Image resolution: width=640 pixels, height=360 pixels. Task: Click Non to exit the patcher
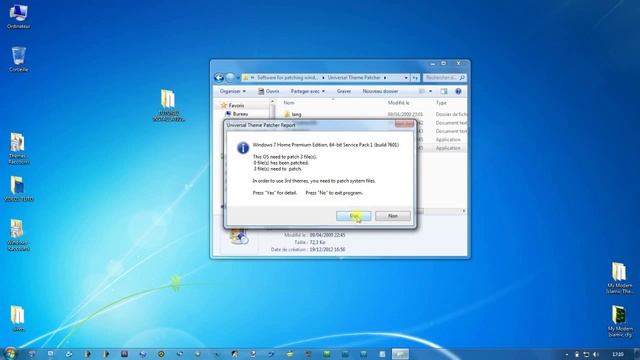393,216
